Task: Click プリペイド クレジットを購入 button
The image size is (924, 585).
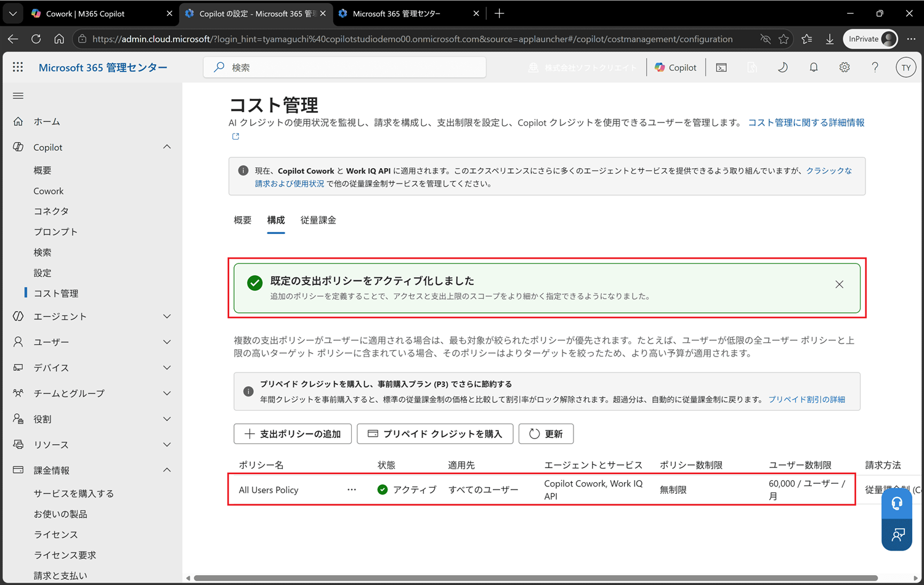Action: 435,434
